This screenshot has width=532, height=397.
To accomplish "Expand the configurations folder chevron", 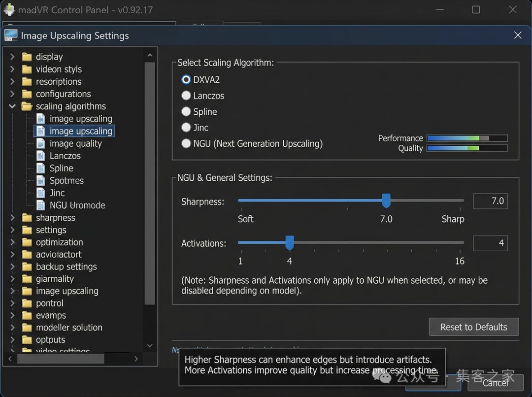I will tap(12, 94).
